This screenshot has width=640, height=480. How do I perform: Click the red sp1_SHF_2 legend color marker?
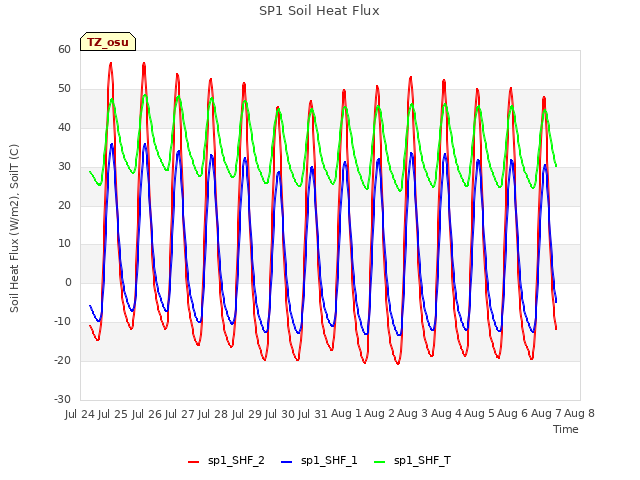click(193, 462)
